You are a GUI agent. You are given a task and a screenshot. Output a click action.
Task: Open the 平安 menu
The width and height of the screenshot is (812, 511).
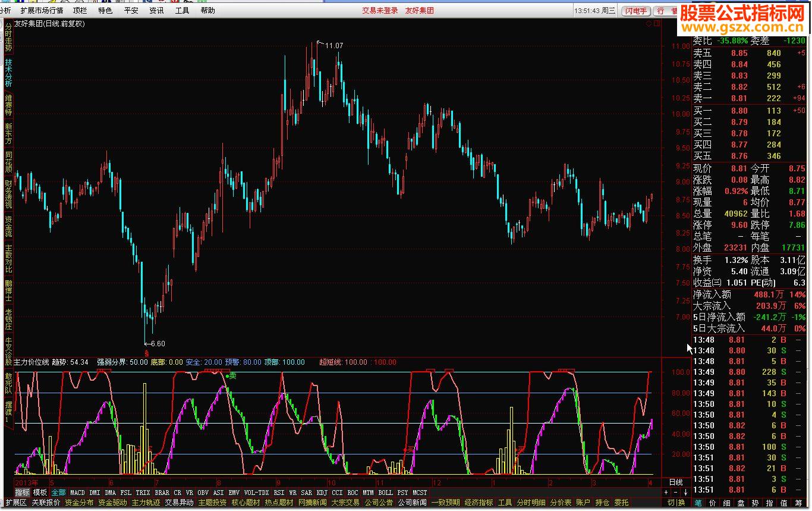131,10
